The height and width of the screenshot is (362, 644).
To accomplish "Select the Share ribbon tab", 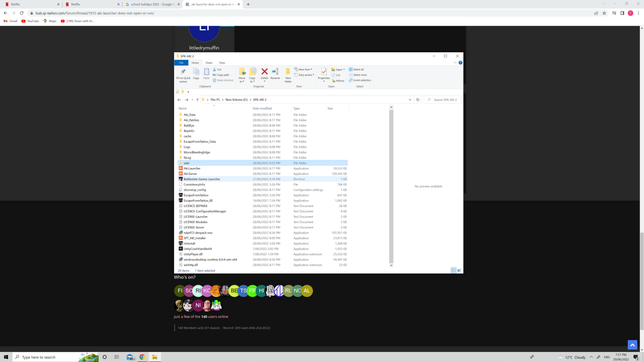I will pyautogui.click(x=209, y=63).
